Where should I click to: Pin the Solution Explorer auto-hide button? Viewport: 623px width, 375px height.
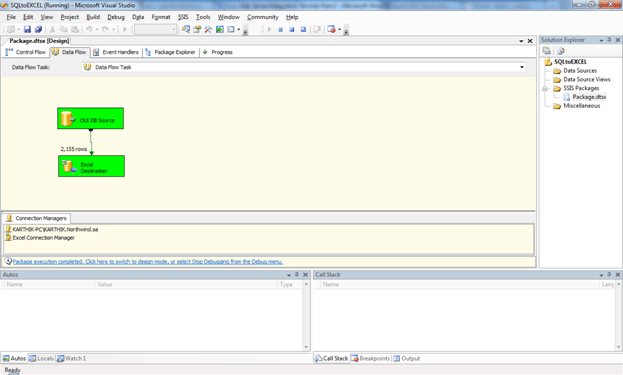pyautogui.click(x=609, y=40)
